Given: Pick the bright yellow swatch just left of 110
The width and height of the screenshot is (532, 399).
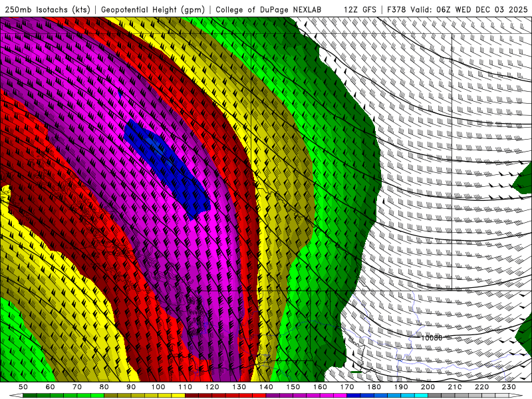Looking at the screenshot, I should tap(178, 396).
